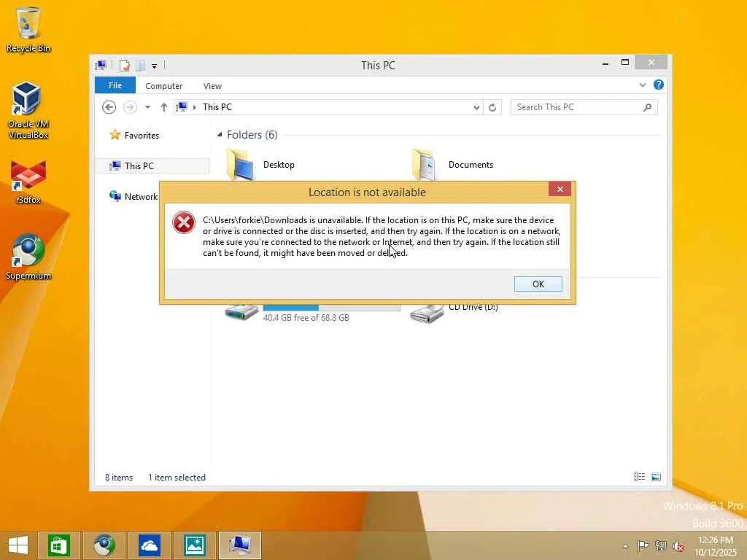Open OneDrive from the taskbar
The width and height of the screenshot is (747, 560).
[149, 545]
